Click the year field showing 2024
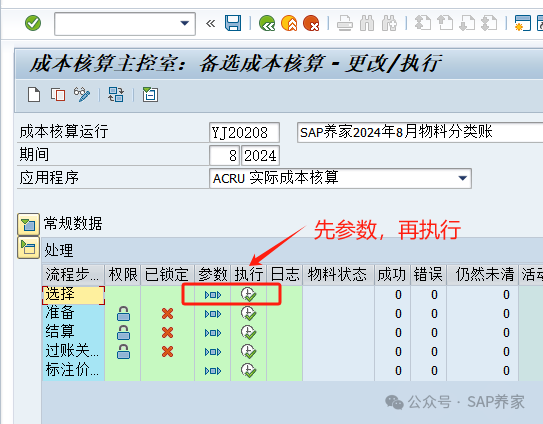The height and width of the screenshot is (424, 543). pos(260,156)
